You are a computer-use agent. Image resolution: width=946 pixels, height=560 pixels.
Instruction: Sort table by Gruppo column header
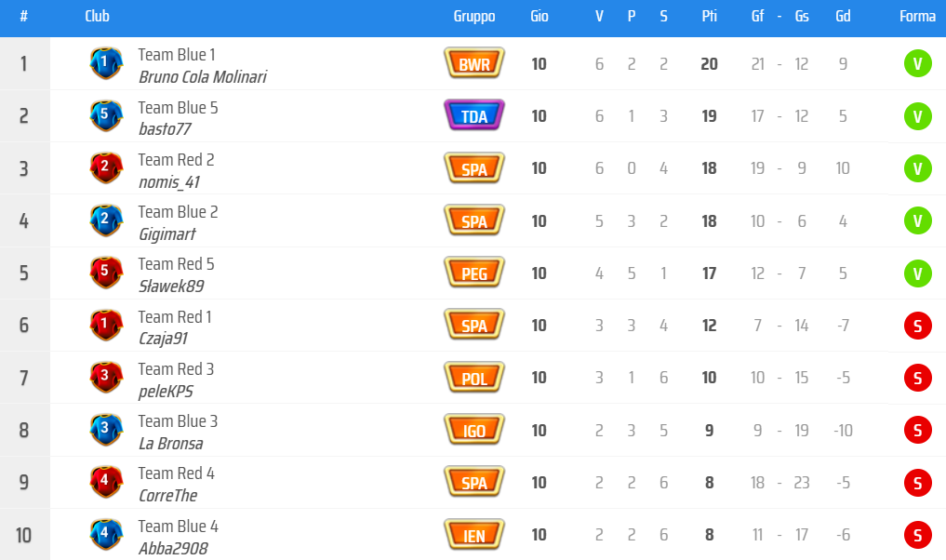(474, 17)
